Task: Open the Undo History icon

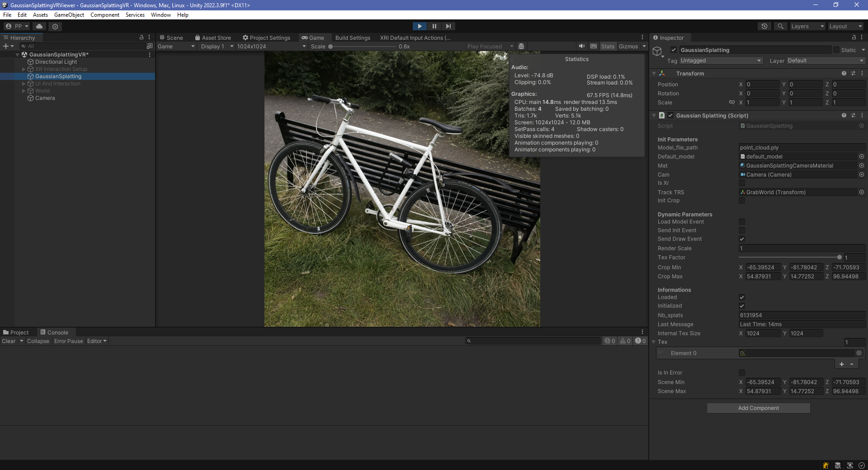Action: pos(764,26)
